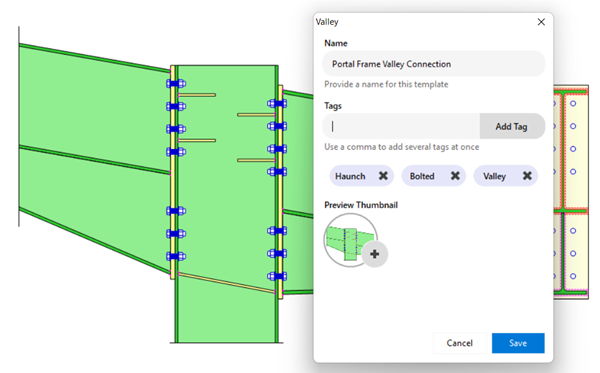Remove the Bolted tag
Viewport: 600px width, 373px height.
click(455, 176)
